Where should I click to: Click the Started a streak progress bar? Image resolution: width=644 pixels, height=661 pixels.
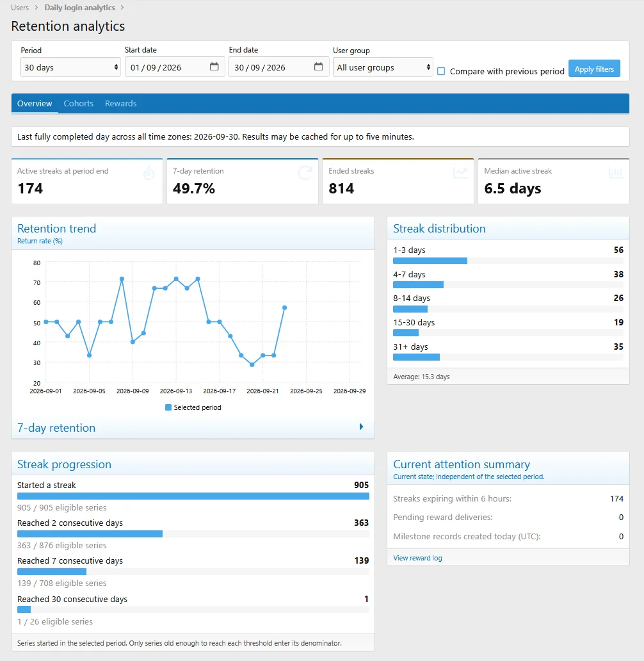click(193, 496)
